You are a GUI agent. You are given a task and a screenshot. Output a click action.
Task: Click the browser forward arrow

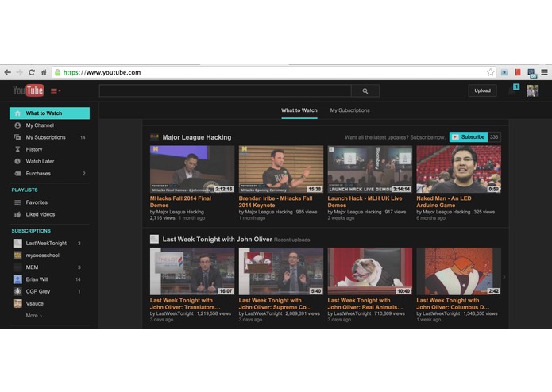tap(20, 72)
